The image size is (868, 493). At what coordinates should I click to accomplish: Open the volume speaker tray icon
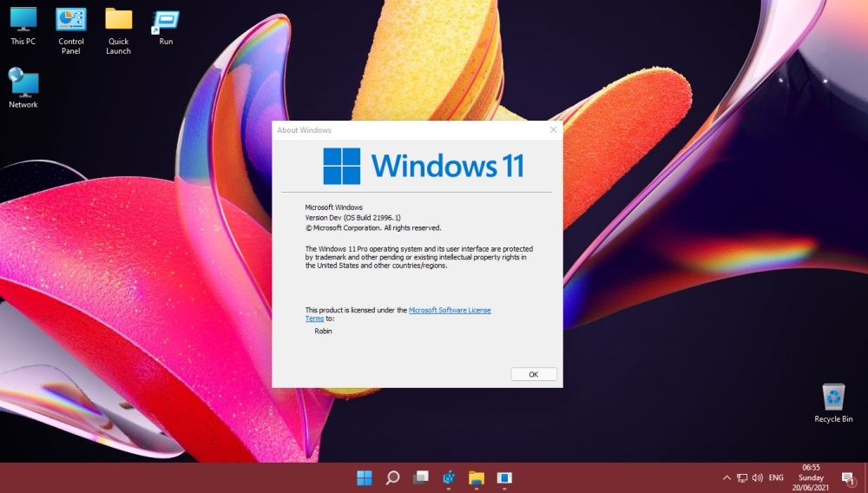(757, 477)
